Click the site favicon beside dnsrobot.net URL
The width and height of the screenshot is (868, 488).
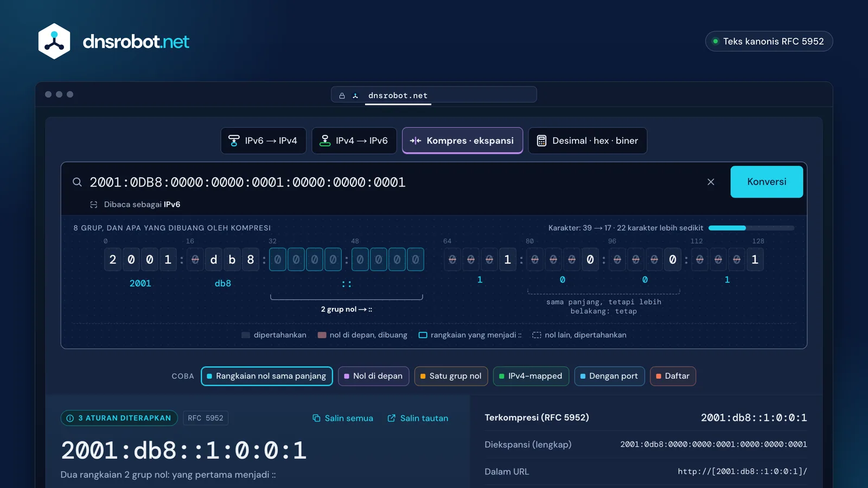[355, 95]
